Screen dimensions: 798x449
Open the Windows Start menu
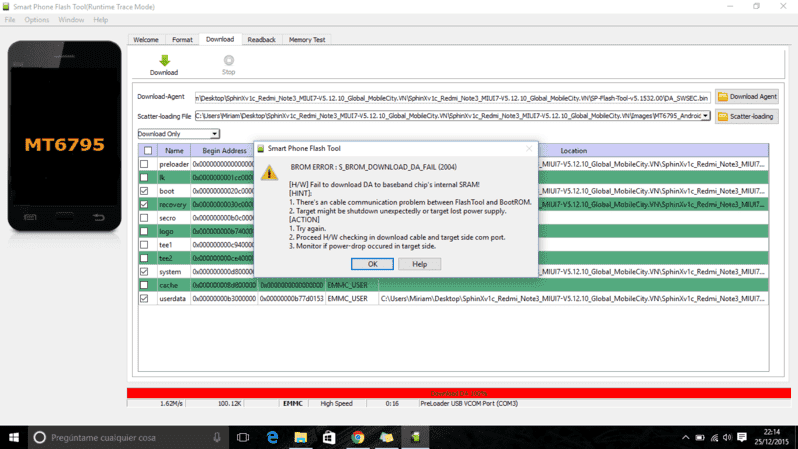[x=14, y=437]
